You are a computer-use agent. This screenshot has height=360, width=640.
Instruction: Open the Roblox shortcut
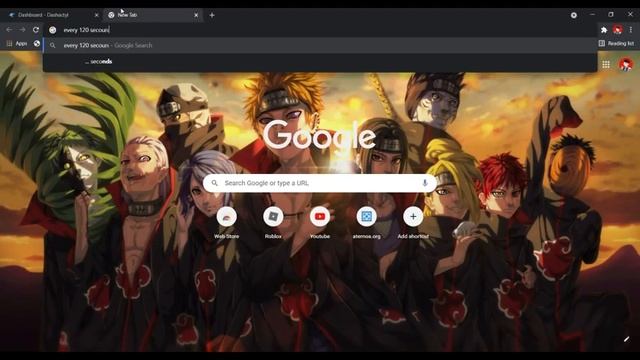coord(273,222)
